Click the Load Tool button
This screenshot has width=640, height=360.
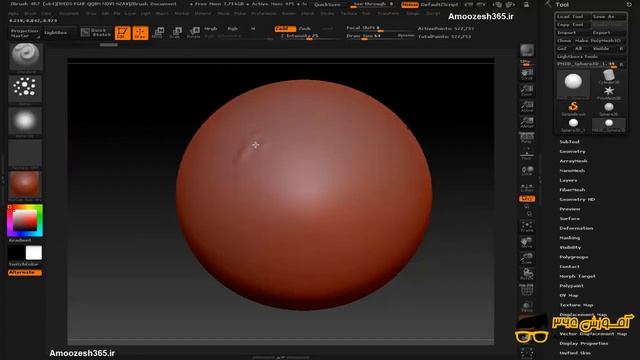click(x=573, y=17)
